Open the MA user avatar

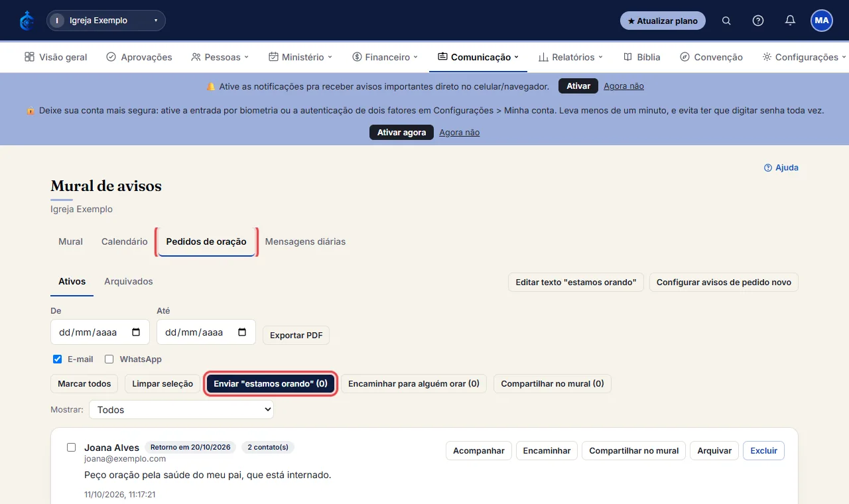click(822, 21)
